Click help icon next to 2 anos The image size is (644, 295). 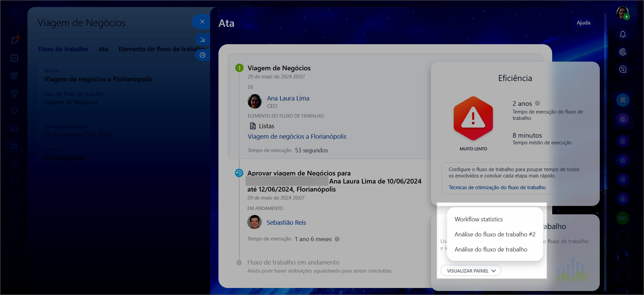click(537, 103)
